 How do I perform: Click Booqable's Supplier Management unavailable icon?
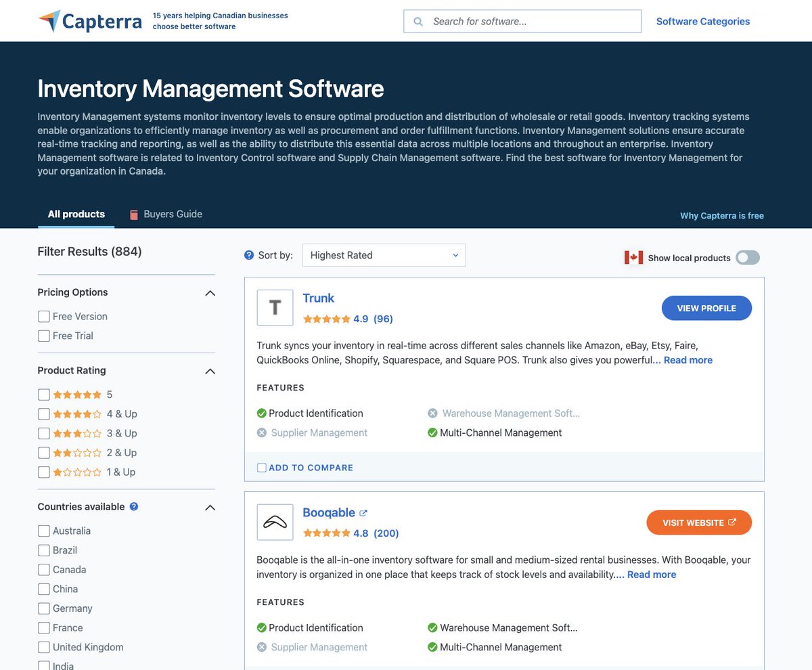pos(261,647)
